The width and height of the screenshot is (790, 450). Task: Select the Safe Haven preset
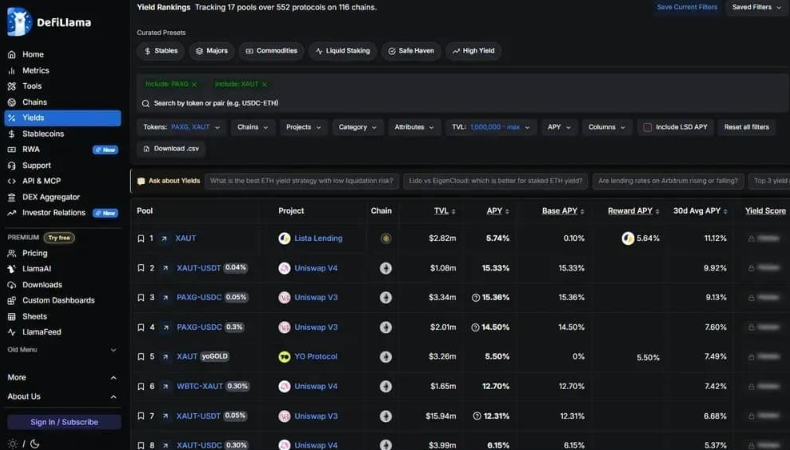[411, 51]
